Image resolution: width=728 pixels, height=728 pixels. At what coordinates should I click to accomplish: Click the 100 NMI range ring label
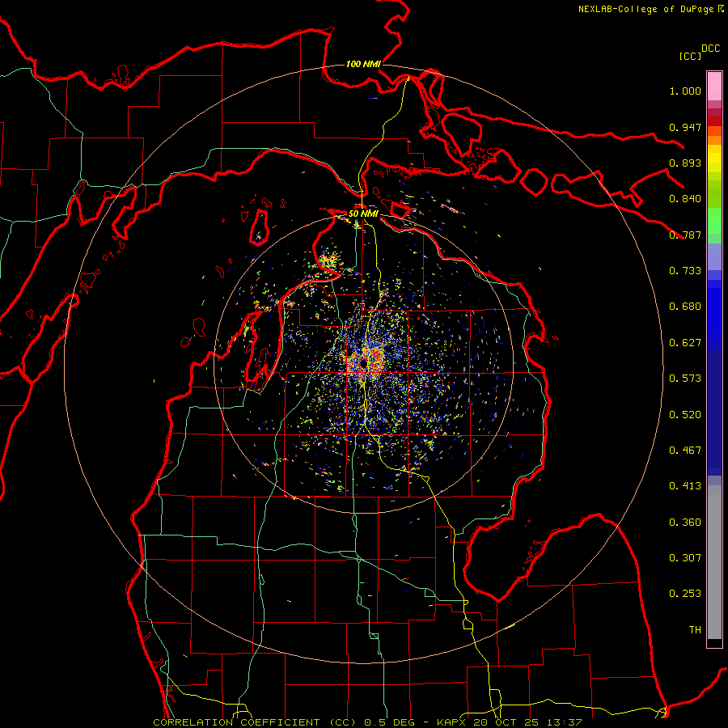tap(363, 64)
